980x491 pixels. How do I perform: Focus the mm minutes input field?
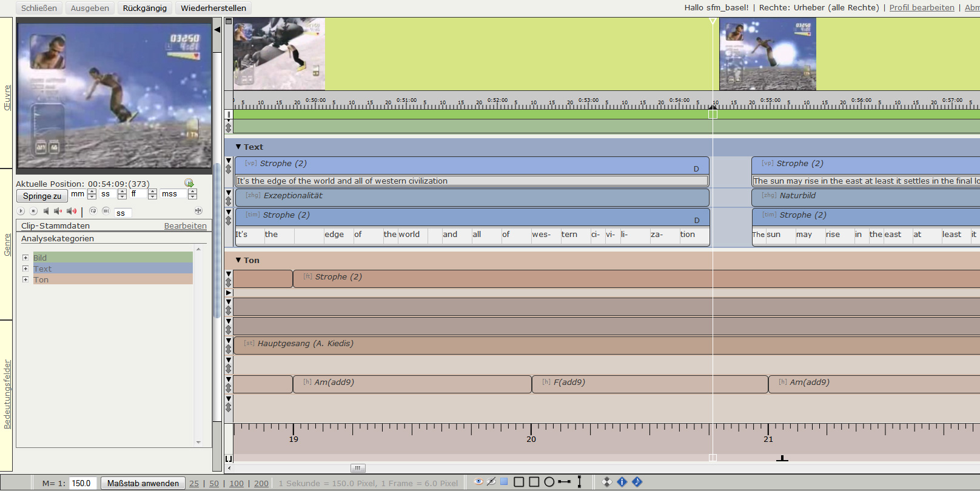(78, 194)
